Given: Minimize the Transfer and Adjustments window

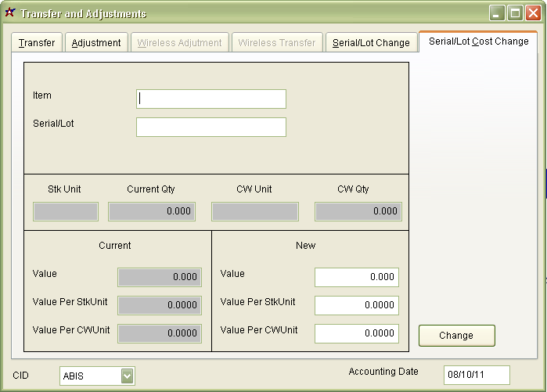Looking at the screenshot, I should [x=498, y=13].
